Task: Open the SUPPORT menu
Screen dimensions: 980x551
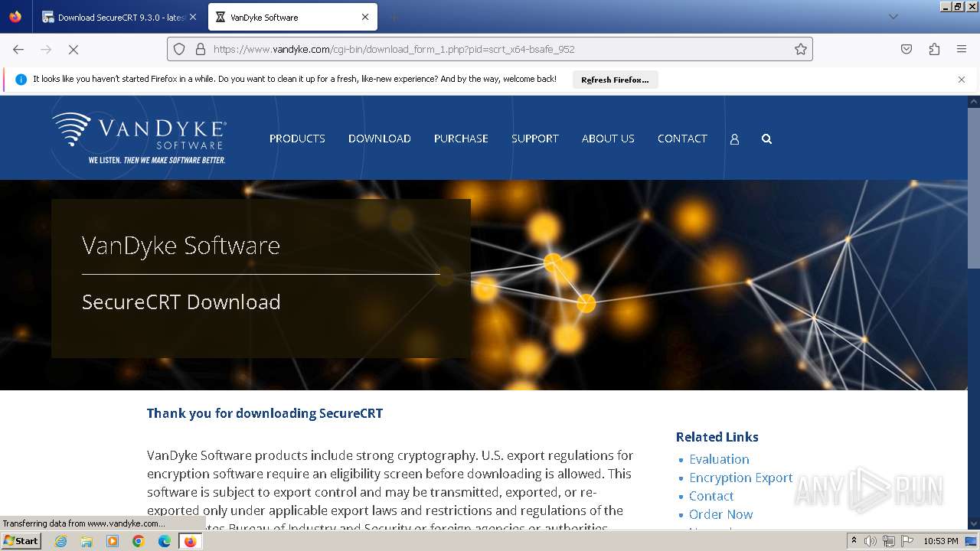Action: tap(535, 139)
